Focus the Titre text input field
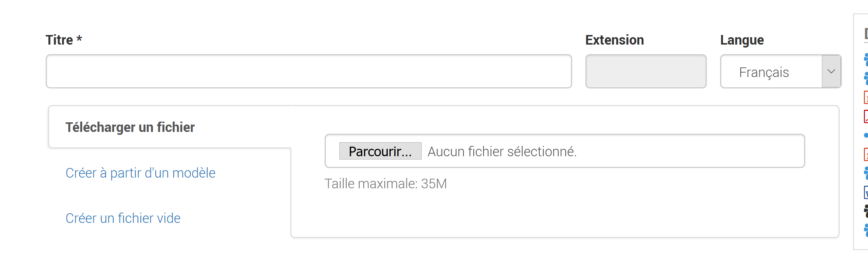Screen dimensions: 868x273 309,71
